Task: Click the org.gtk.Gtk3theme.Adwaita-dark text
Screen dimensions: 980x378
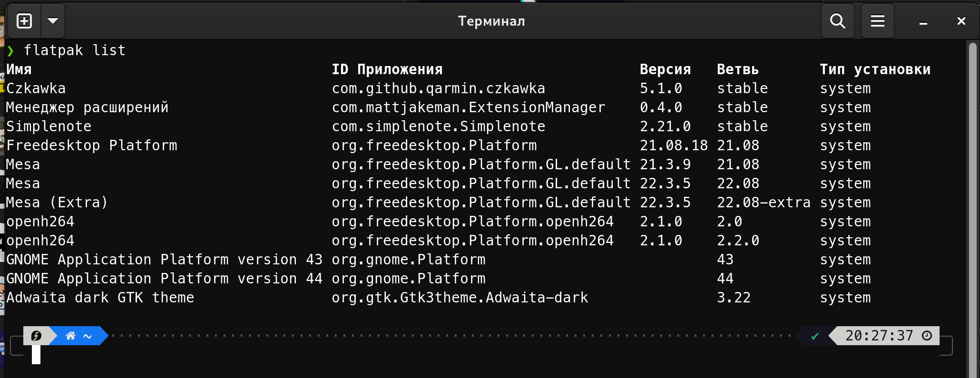Action: click(460, 298)
